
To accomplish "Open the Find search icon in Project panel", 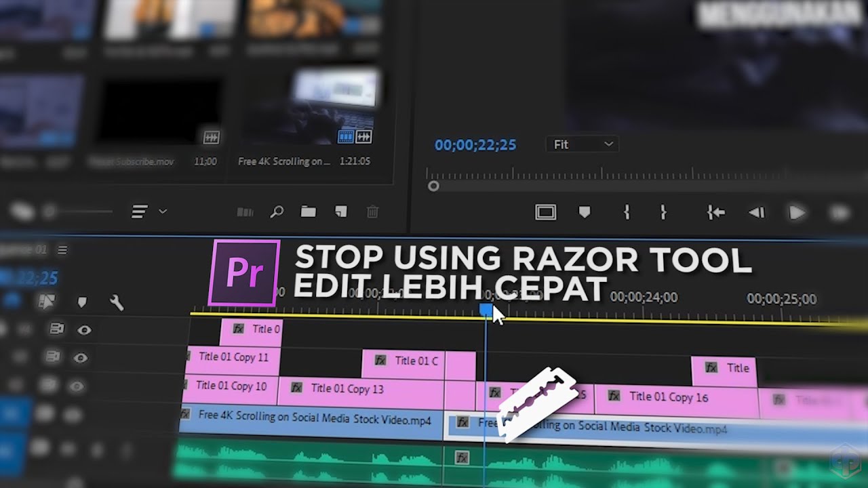I will [277, 212].
